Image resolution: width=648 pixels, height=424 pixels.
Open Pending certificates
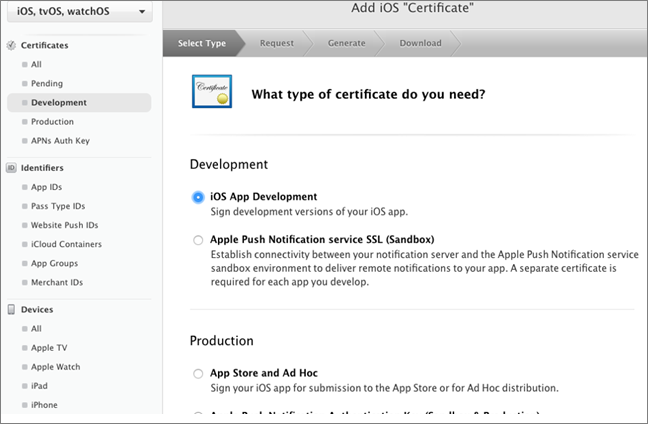point(47,83)
